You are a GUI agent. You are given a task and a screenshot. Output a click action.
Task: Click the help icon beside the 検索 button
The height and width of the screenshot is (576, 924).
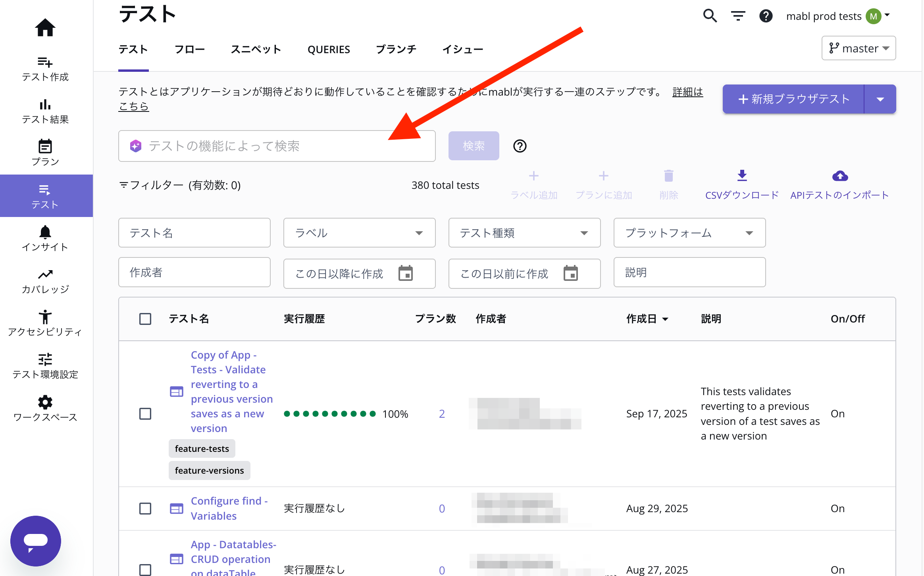[520, 146]
